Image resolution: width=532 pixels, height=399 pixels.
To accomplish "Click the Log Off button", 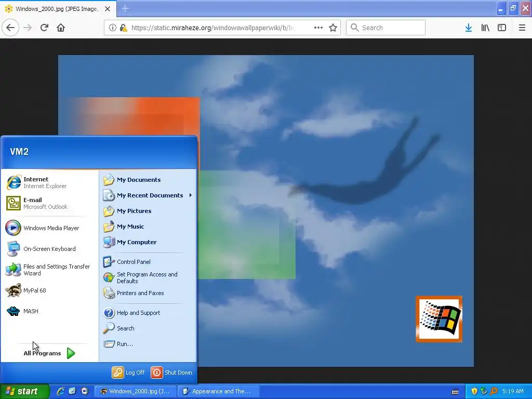I will 128,373.
